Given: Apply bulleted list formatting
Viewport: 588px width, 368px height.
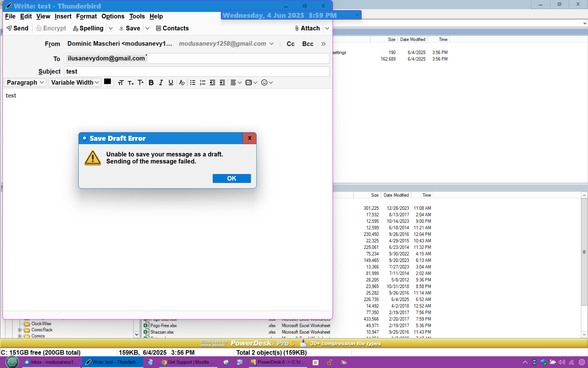Looking at the screenshot, I should [193, 82].
